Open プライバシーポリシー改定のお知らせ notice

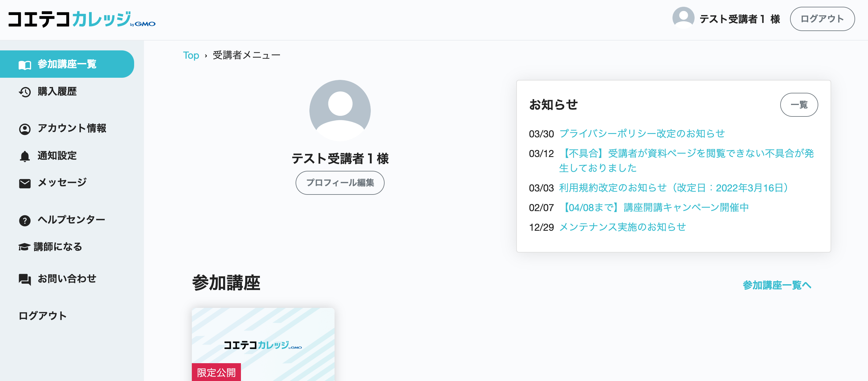pyautogui.click(x=641, y=134)
